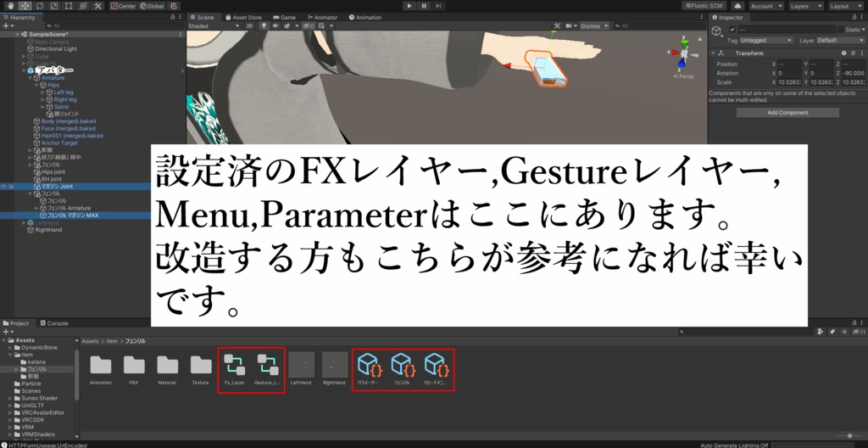Open custom editor tools wrench icon
The width and height of the screenshot is (868, 448).
[x=97, y=6]
